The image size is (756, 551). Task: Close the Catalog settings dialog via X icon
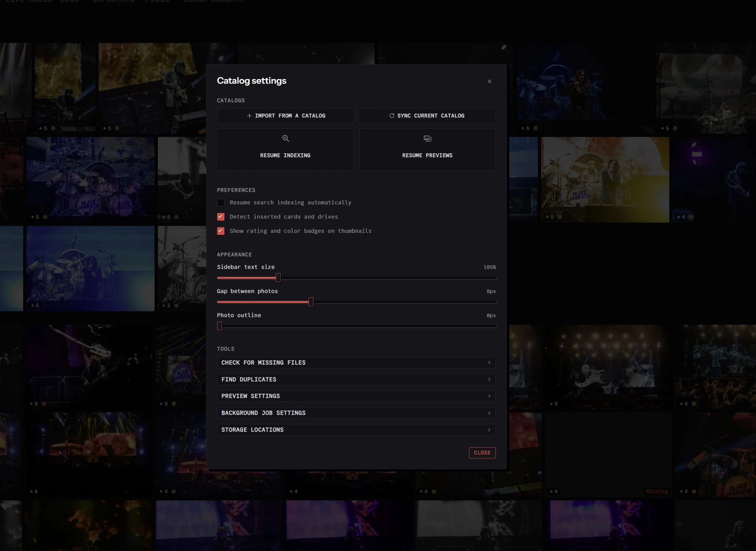(489, 81)
